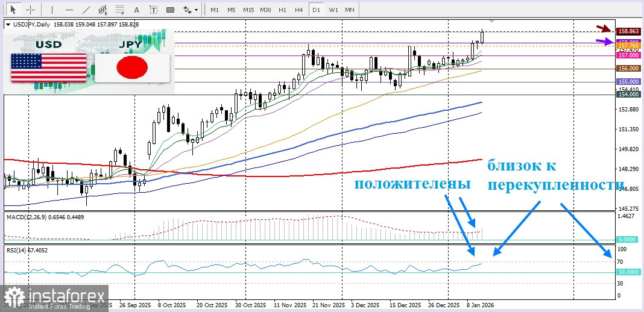This screenshot has height=312, width=644.
Task: Click the RSI(14) indicator label
Action: point(27,250)
